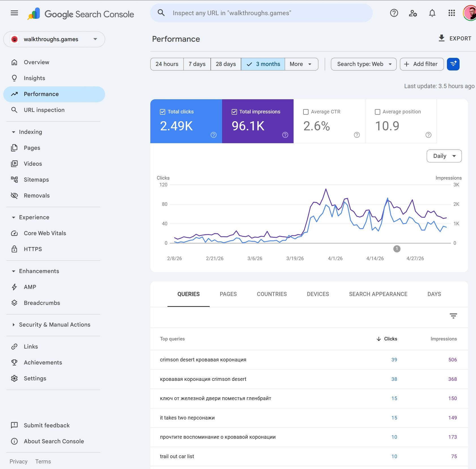The image size is (476, 469).
Task: Open the Google apps grid
Action: [451, 13]
